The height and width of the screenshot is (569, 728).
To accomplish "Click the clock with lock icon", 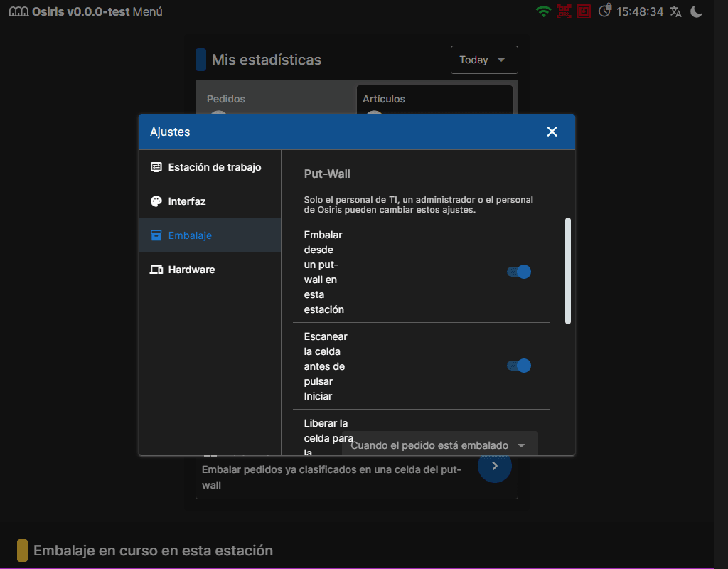I will [x=605, y=10].
